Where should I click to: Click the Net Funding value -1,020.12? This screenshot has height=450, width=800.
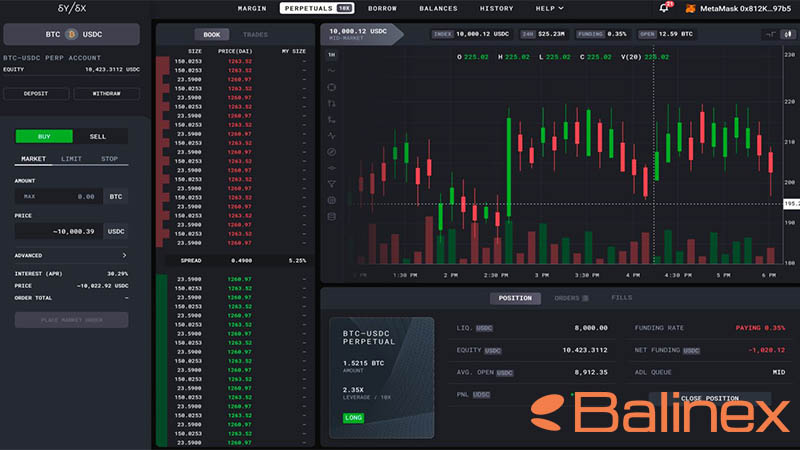tap(766, 350)
